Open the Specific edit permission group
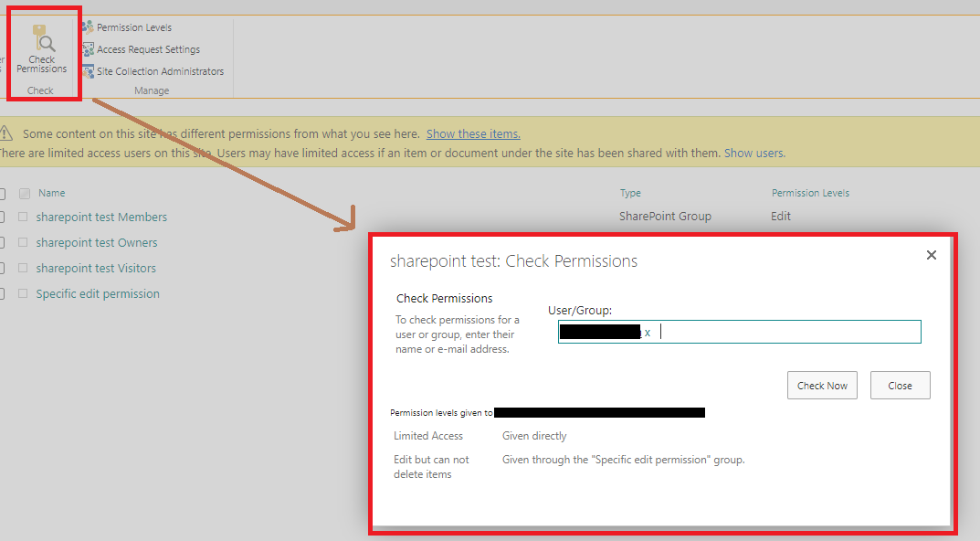The width and height of the screenshot is (980, 541). 98,294
